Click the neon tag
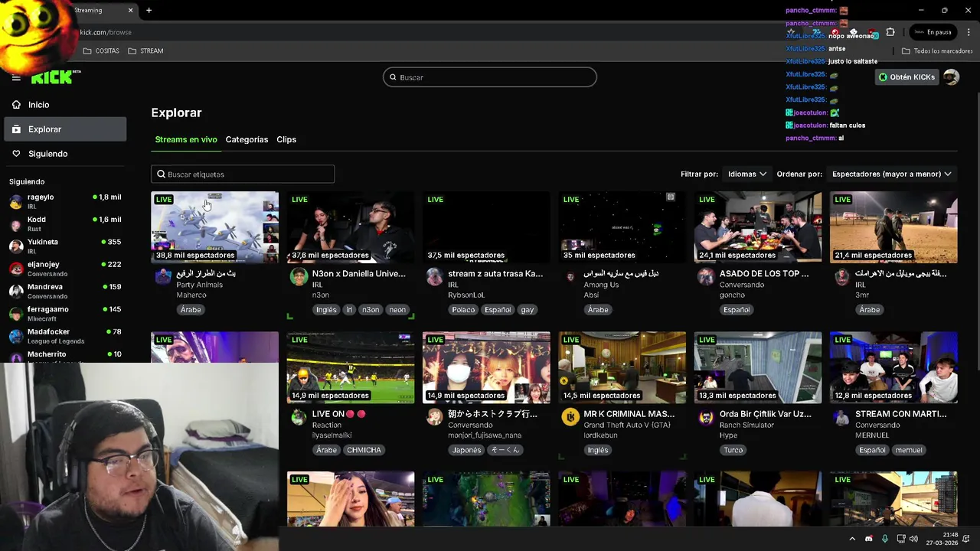Image resolution: width=980 pixels, height=551 pixels. 397,310
